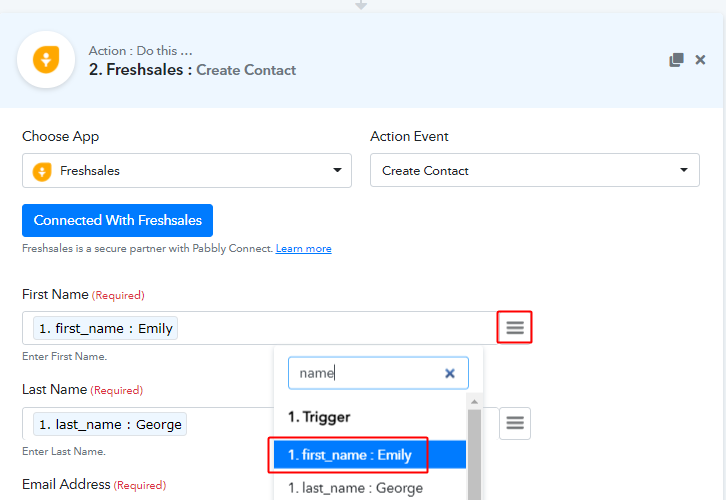Click the search box containing 'name'

pyautogui.click(x=378, y=373)
